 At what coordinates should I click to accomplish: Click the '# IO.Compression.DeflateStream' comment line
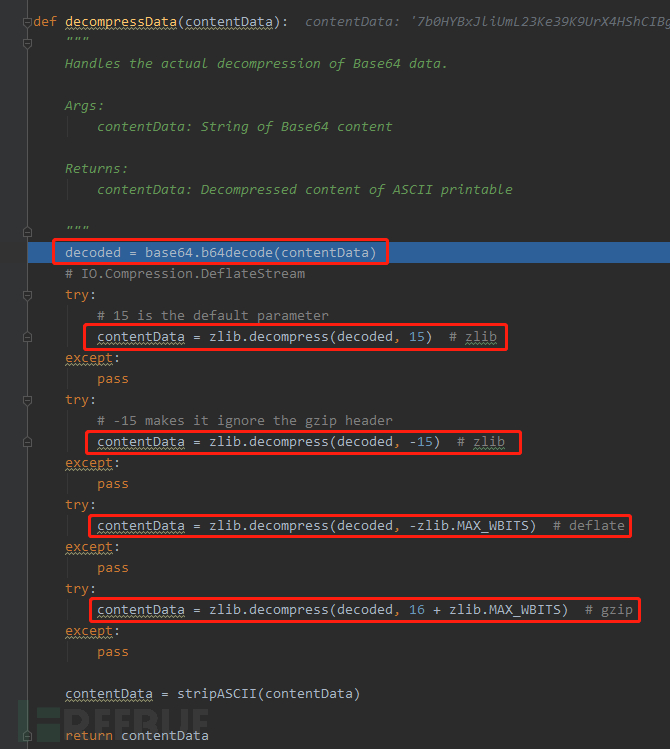tap(185, 273)
